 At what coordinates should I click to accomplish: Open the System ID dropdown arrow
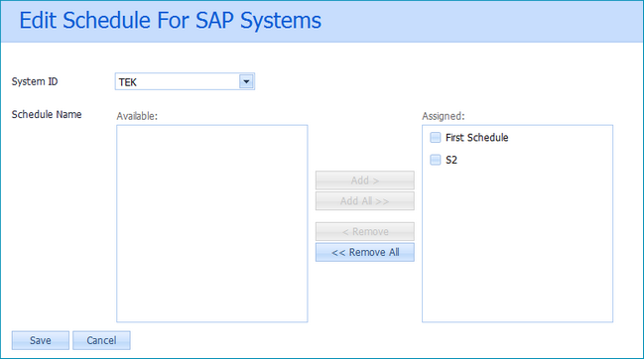click(246, 81)
